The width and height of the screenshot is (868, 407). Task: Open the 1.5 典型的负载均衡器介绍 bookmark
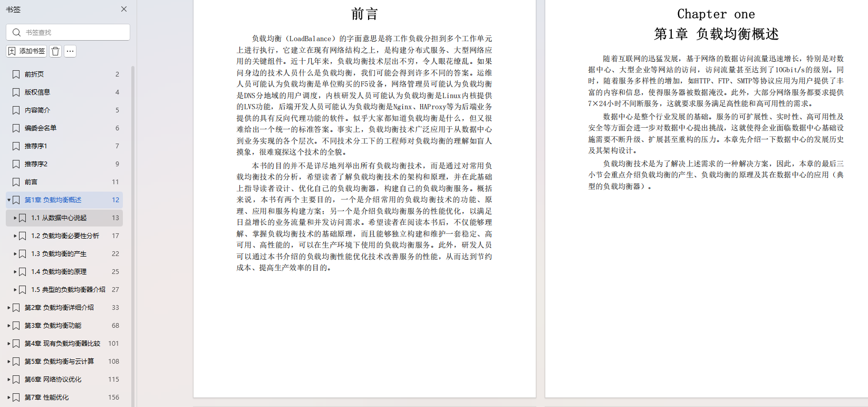68,290
